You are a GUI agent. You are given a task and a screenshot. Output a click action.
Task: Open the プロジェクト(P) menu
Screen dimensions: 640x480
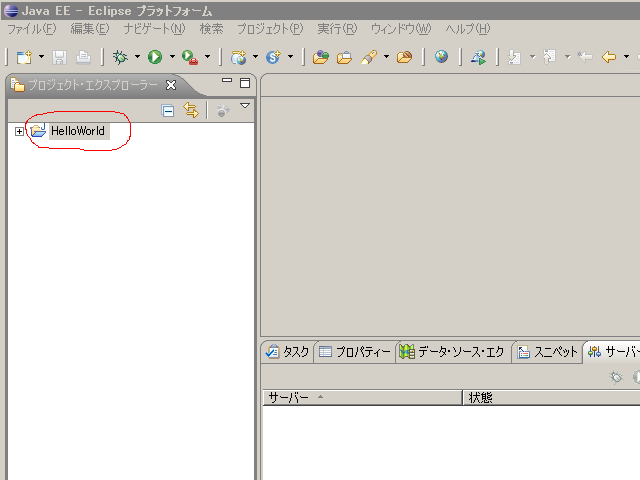pos(270,29)
